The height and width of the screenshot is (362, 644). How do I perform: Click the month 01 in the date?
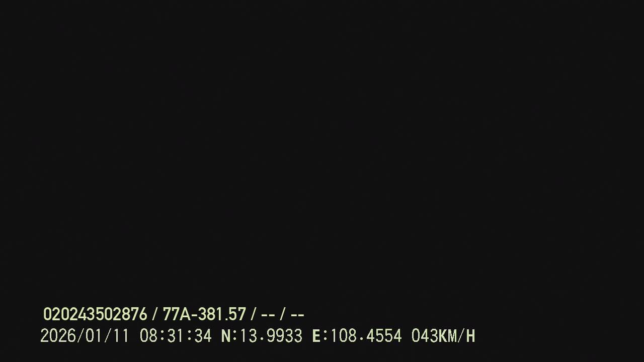pos(94,336)
